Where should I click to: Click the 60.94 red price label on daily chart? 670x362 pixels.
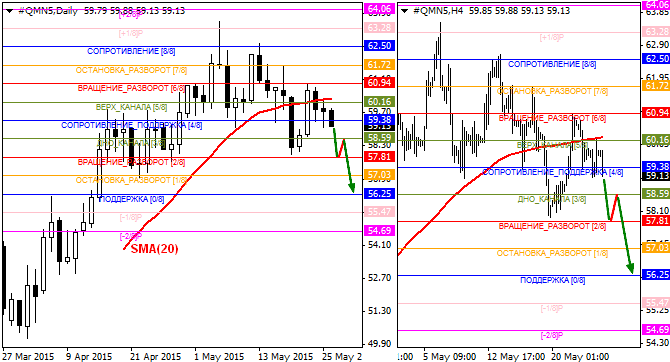pos(379,82)
